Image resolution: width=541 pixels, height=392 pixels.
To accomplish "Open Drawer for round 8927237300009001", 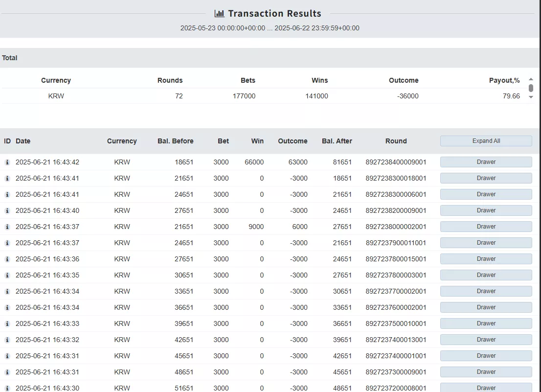I will point(486,372).
